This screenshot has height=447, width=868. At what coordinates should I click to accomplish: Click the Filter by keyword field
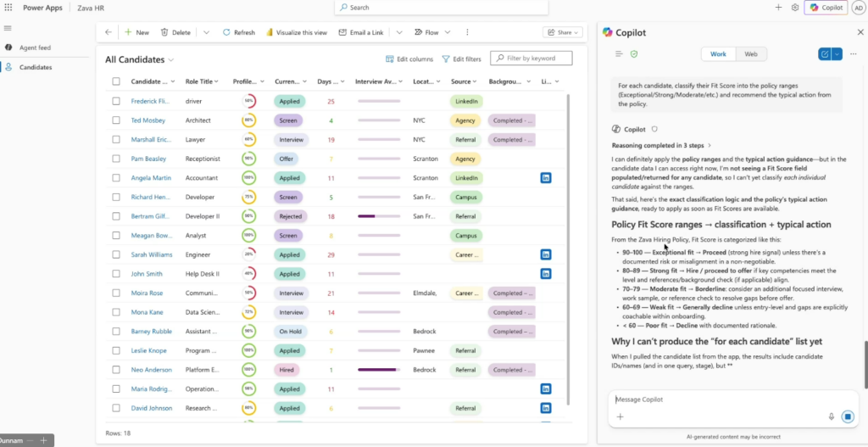pyautogui.click(x=536, y=59)
